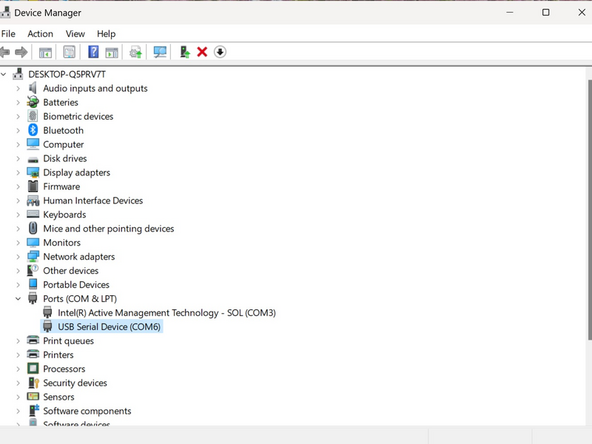The height and width of the screenshot is (444, 592).
Task: Click the Security devices key icon
Action: pos(33,383)
